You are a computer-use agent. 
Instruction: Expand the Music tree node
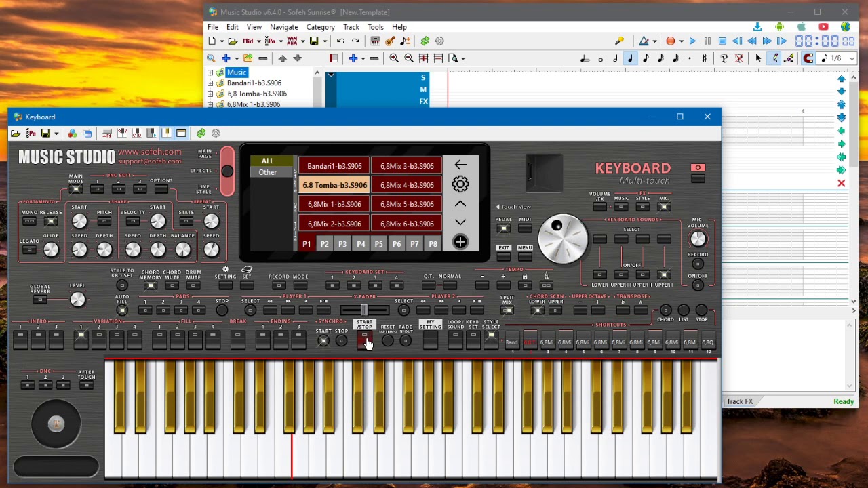coord(210,73)
